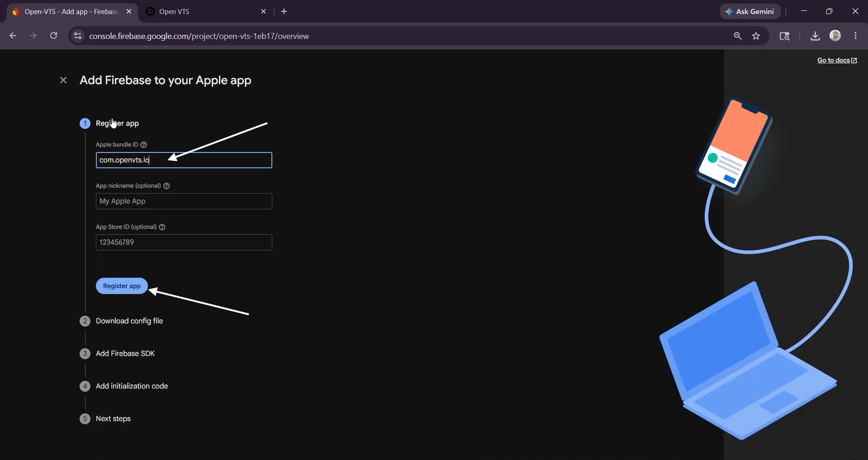Close the Open VTS tab
This screenshot has width=868, height=460.
(264, 11)
